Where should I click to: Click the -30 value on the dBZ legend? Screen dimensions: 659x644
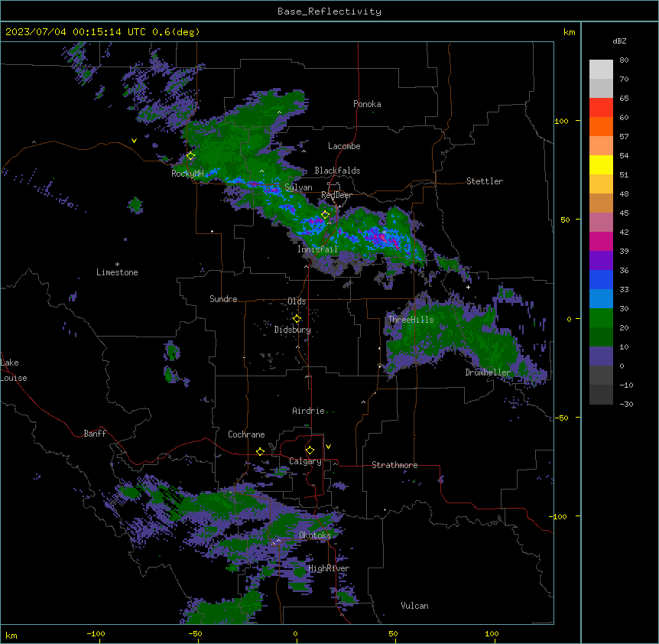click(626, 404)
